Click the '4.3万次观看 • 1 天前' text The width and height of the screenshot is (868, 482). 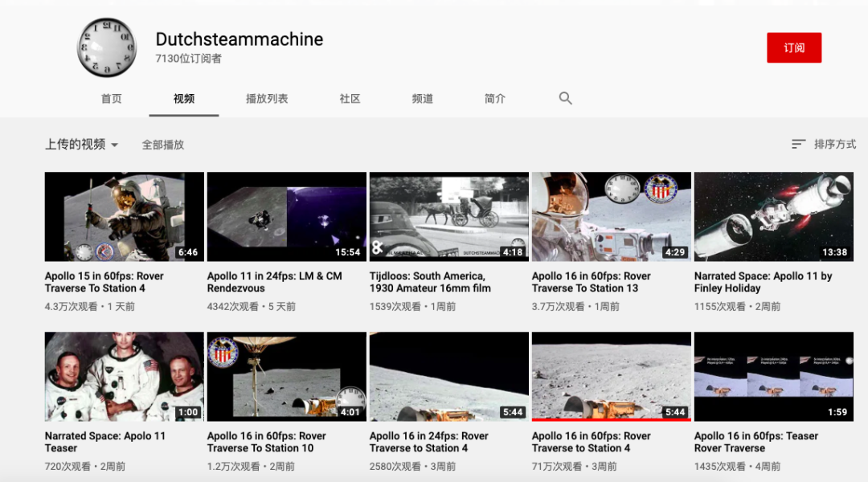90,307
